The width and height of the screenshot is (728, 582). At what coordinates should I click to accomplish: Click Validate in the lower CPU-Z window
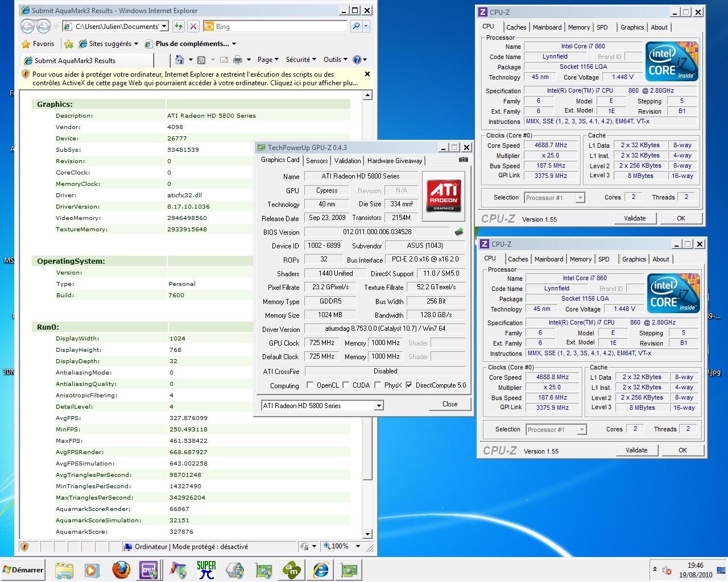636,450
